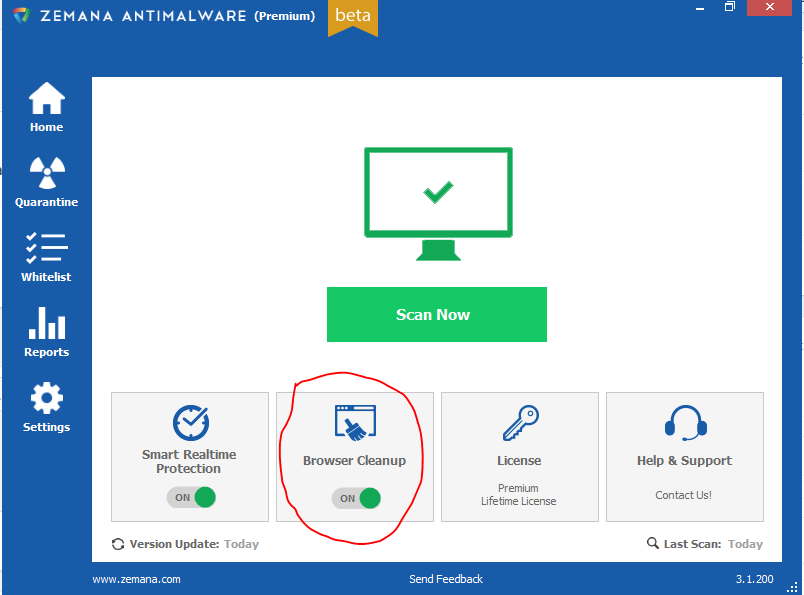
Task: Click Premium Lifetime License text
Action: click(x=518, y=494)
